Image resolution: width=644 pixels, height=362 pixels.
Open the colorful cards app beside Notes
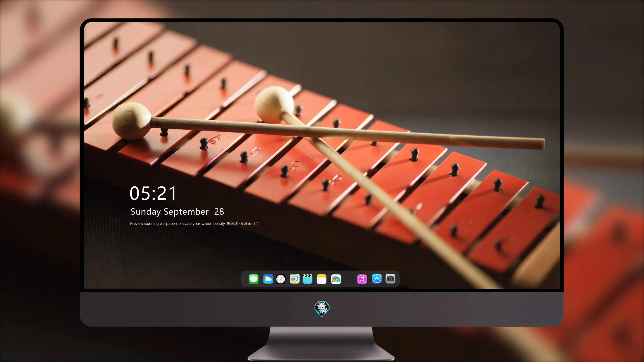(336, 279)
